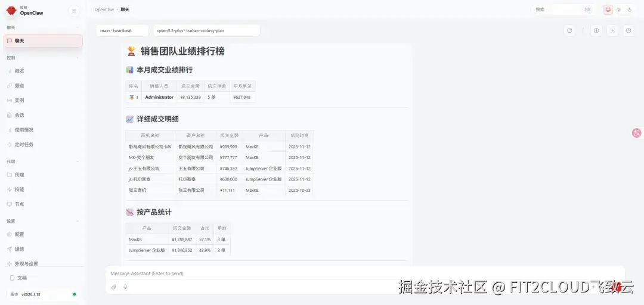644x305 pixels.
Task: Collapse the 设置 sidebar section chevron
Action: tap(78, 221)
